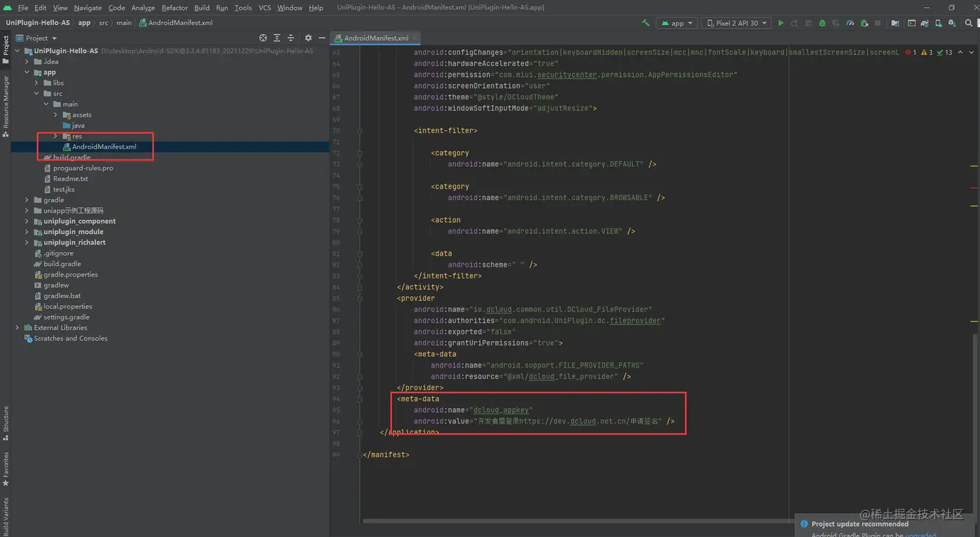Click the Debug app bug icon
The height and width of the screenshot is (537, 980).
822,23
